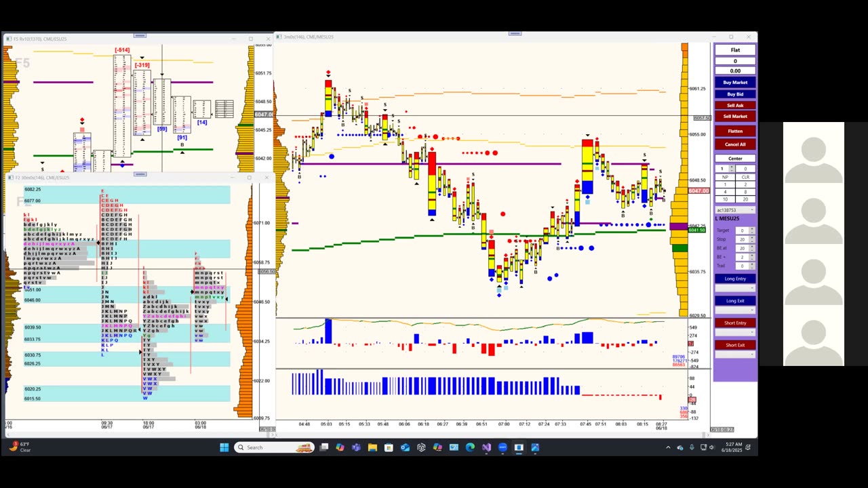Choose quantity preset 20

[x=745, y=199]
